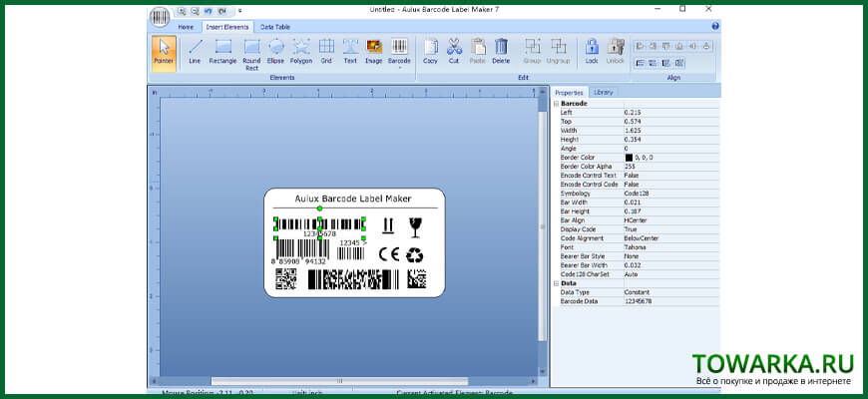Select the QR code on the label
Image resolution: width=868 pixels, height=399 pixels.
point(285,279)
